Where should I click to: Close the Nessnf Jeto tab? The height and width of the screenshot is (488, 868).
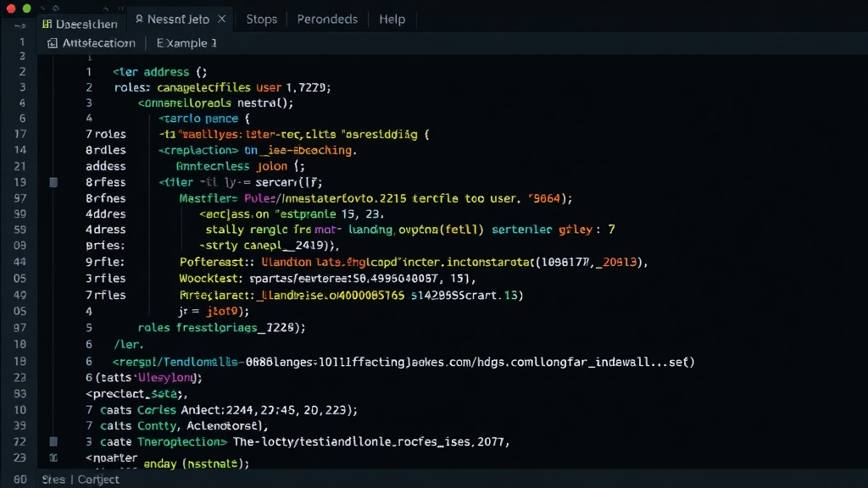(x=221, y=19)
